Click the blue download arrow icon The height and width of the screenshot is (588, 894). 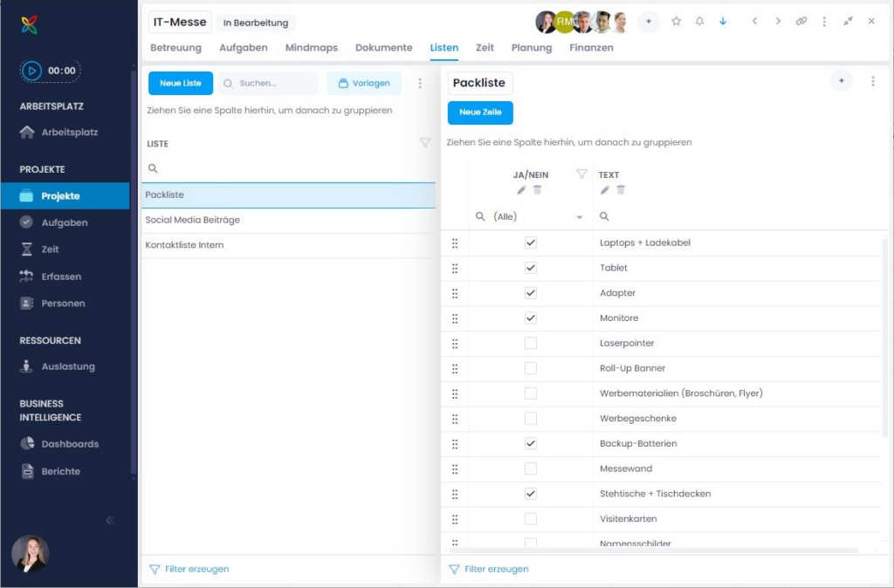[723, 22]
